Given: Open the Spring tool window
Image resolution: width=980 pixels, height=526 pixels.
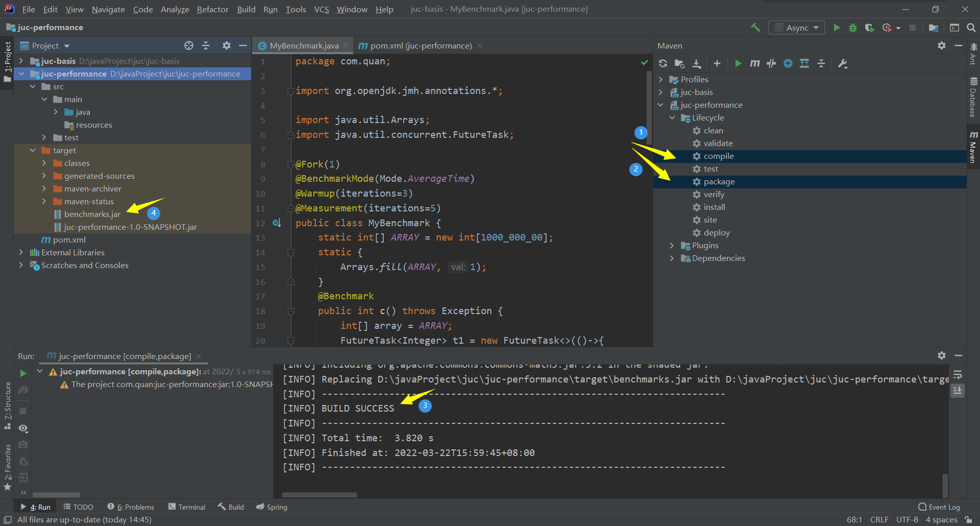Looking at the screenshot, I should pos(272,507).
